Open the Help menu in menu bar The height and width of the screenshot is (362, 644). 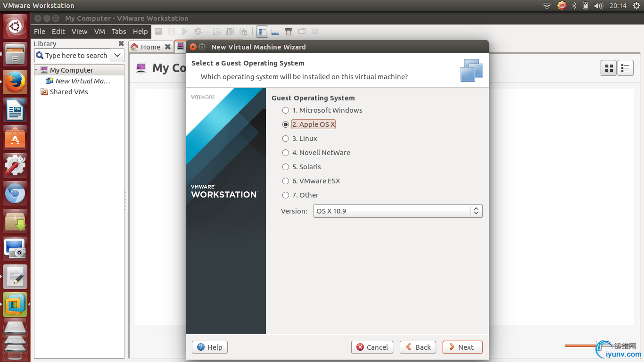click(140, 32)
